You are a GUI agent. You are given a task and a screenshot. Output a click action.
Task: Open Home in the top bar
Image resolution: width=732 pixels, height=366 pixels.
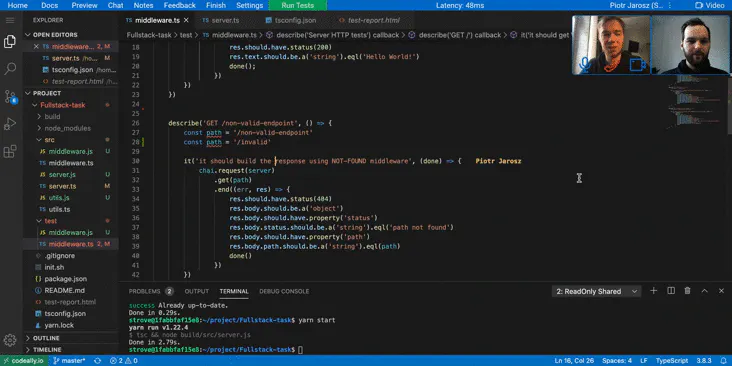17,6
